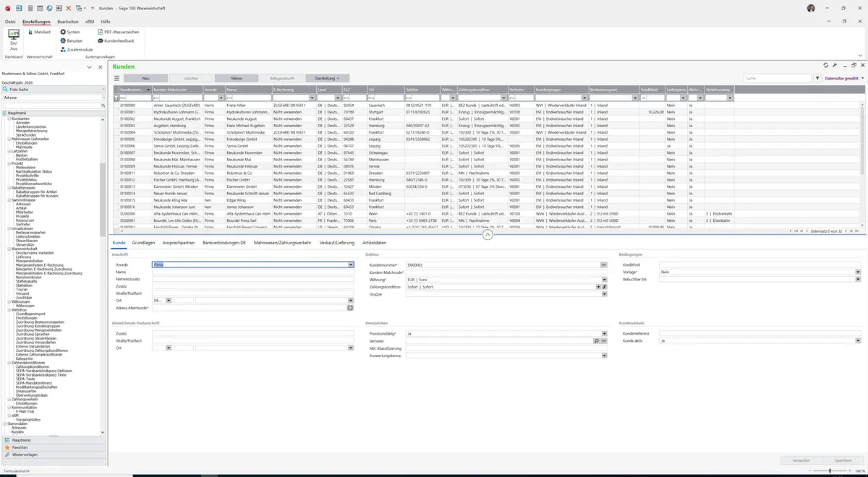Expand the Darstellung dropdown button
Image resolution: width=868 pixels, height=477 pixels.
[x=328, y=78]
